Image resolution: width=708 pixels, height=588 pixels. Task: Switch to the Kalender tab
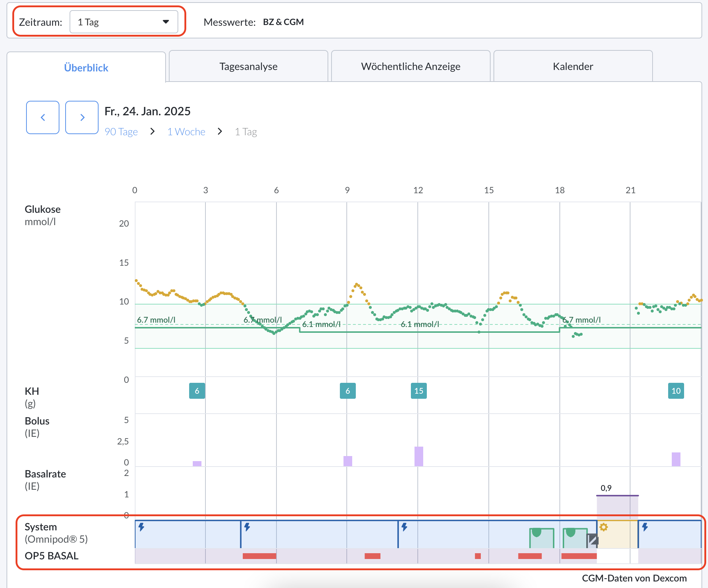point(573,66)
